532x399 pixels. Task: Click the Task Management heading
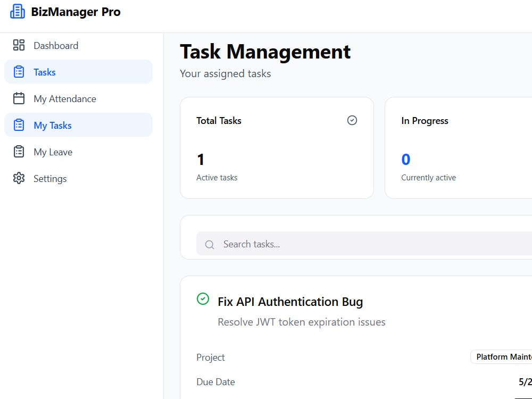point(265,52)
